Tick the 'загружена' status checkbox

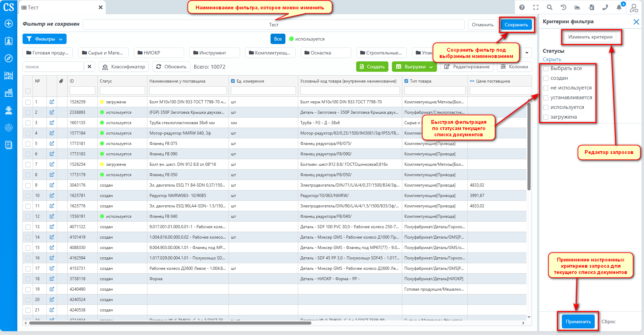pyautogui.click(x=546, y=117)
